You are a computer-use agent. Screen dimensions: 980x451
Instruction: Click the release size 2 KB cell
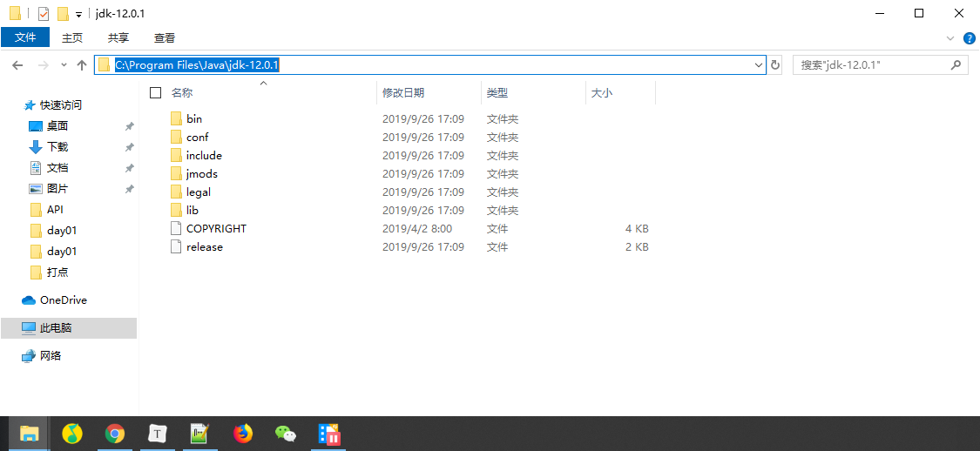pos(637,246)
